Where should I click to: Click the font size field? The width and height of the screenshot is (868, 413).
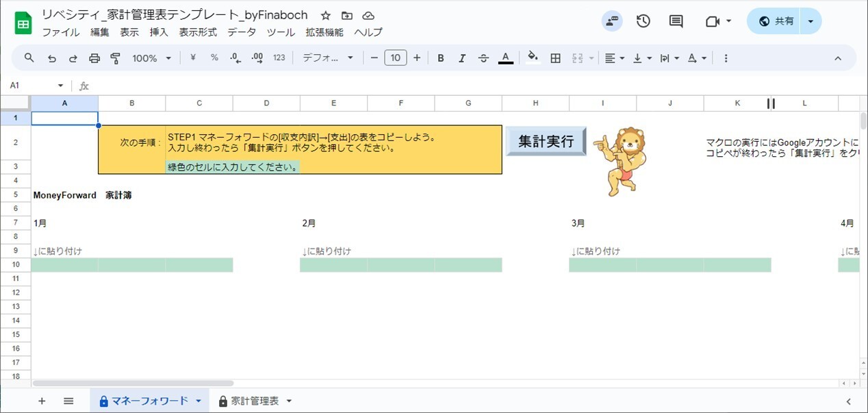(396, 58)
